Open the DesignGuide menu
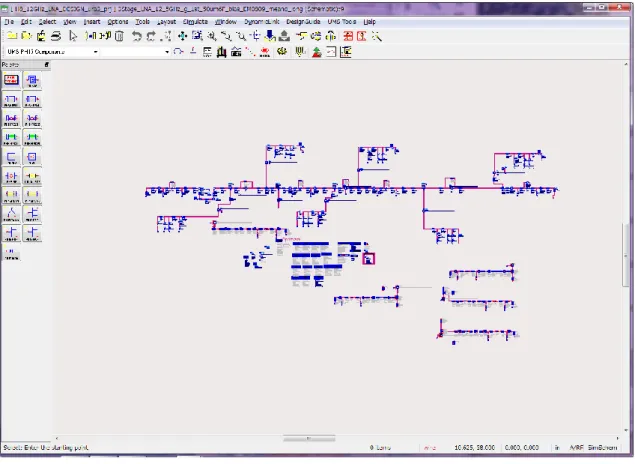635x464 pixels. [x=303, y=22]
